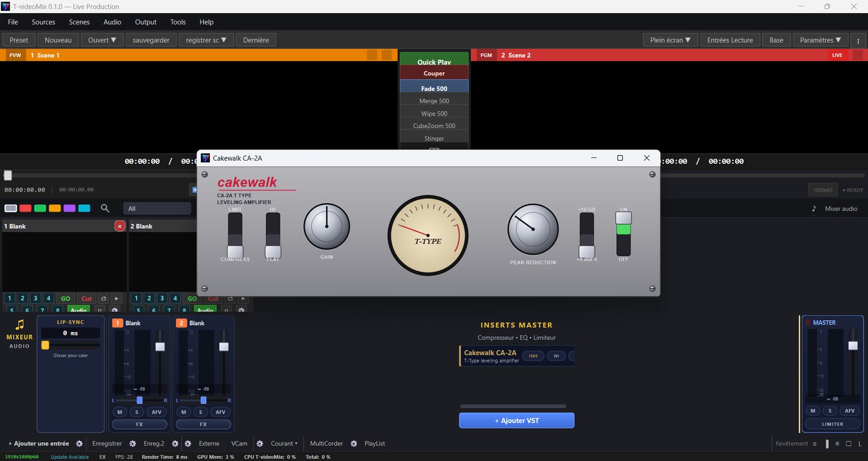Click the Mixeur Audio music notes icon

pos(20,325)
